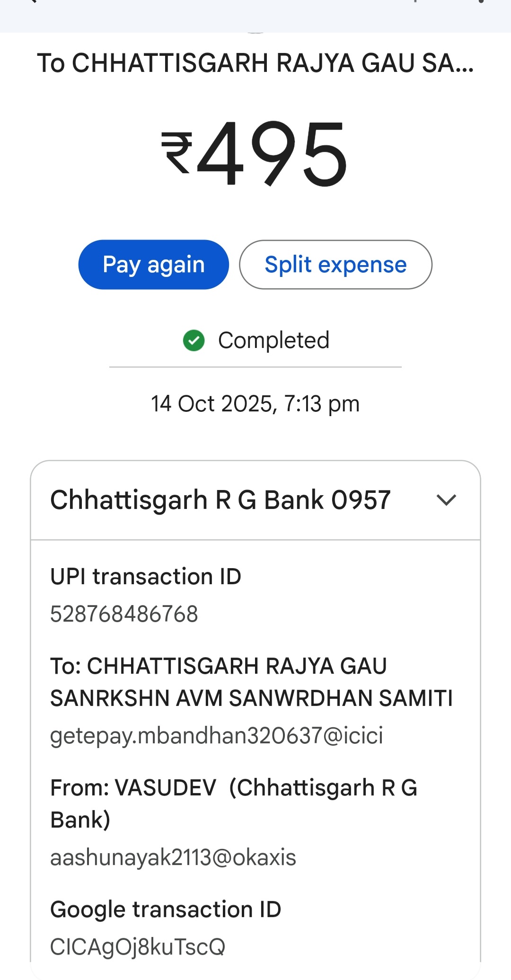Select the Chhattisgarh R G Bank 0957 row
This screenshot has width=511, height=980.
pos(220,500)
